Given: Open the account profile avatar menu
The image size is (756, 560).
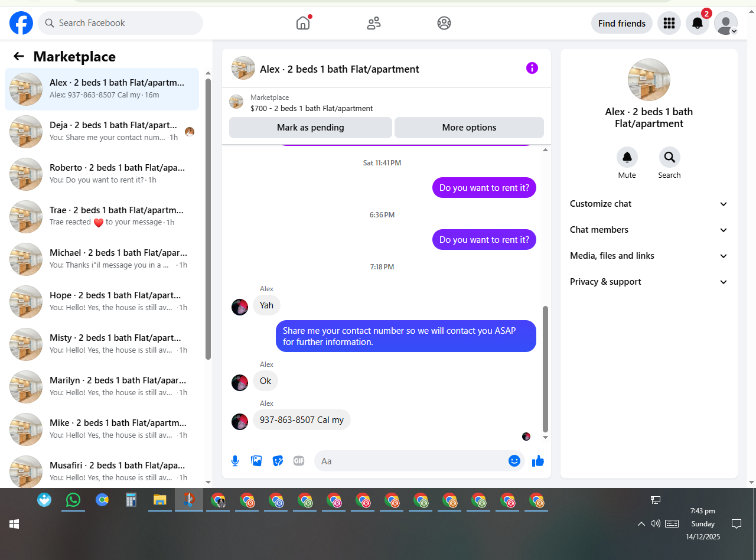Looking at the screenshot, I should pos(726,23).
